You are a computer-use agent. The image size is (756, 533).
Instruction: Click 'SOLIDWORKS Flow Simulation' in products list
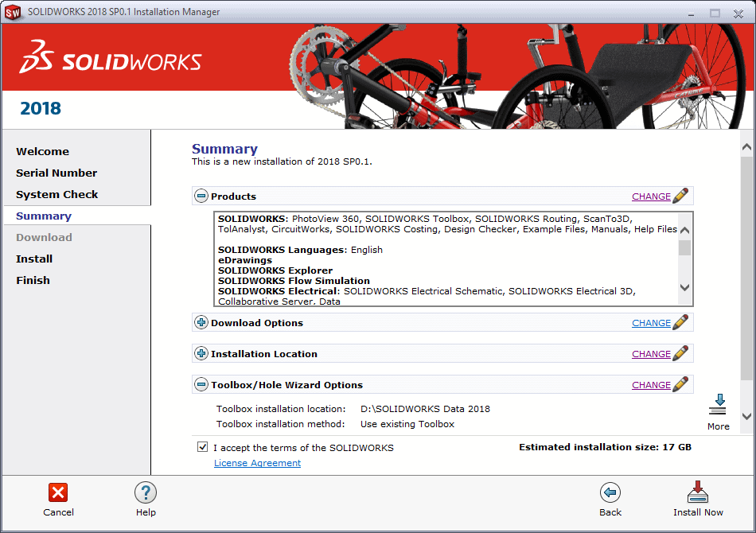pos(294,281)
